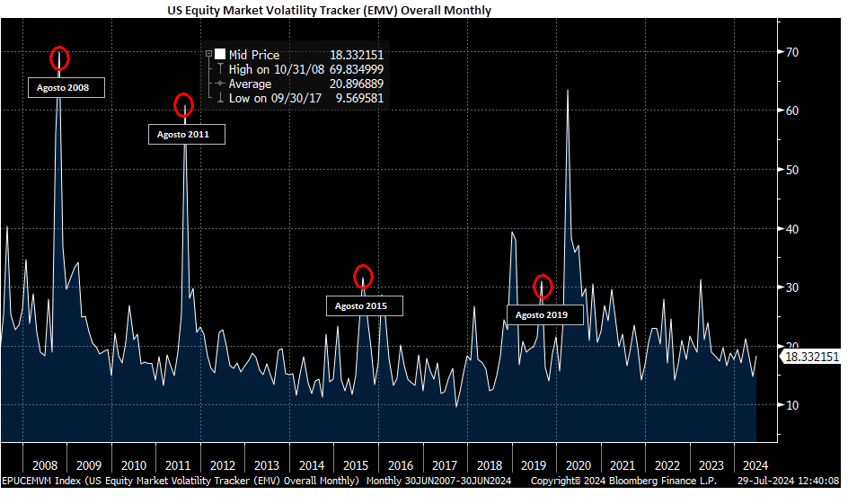Click the white Mid Price color swatch
This screenshot has height=504, width=848.
pos(220,54)
